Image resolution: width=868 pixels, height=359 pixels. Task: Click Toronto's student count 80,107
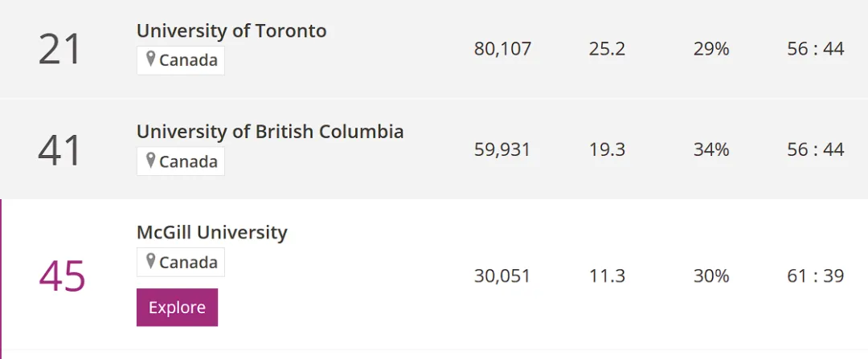click(x=502, y=49)
